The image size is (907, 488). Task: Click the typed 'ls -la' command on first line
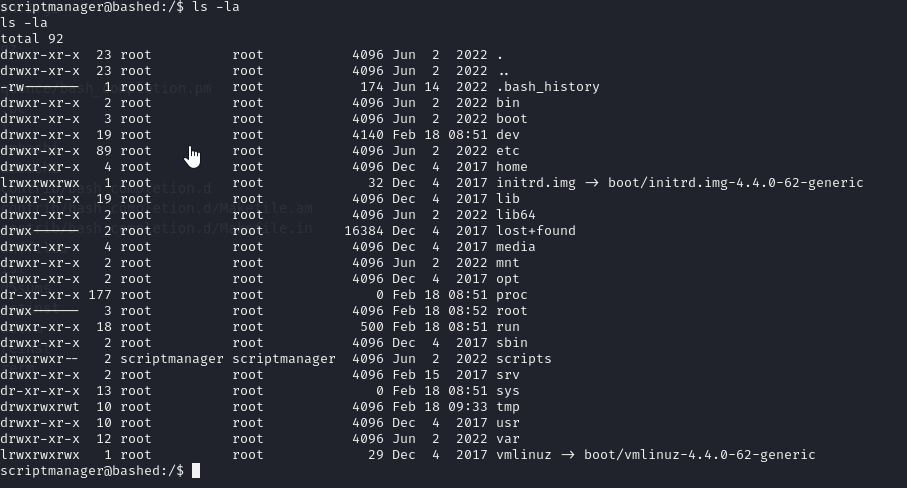[x=216, y=7]
